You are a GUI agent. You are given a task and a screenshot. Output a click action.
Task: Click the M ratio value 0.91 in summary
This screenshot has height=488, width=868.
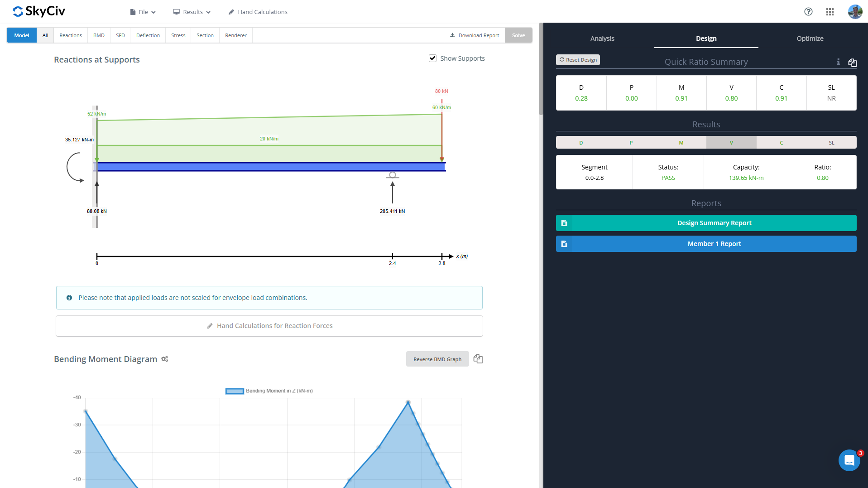tap(681, 98)
